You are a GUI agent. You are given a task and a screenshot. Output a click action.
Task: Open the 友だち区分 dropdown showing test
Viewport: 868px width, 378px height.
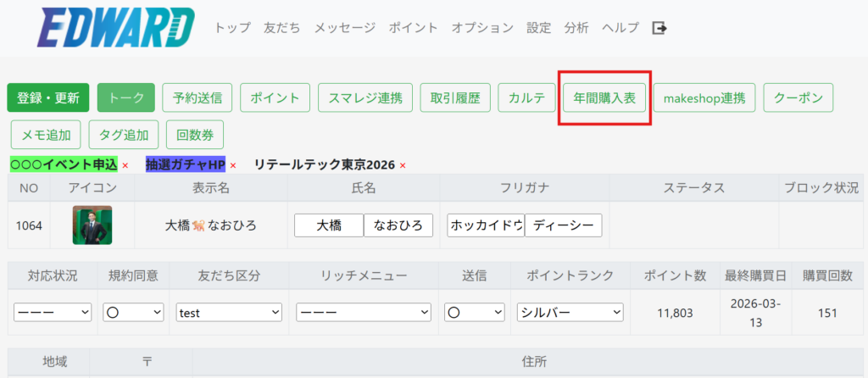point(229,313)
